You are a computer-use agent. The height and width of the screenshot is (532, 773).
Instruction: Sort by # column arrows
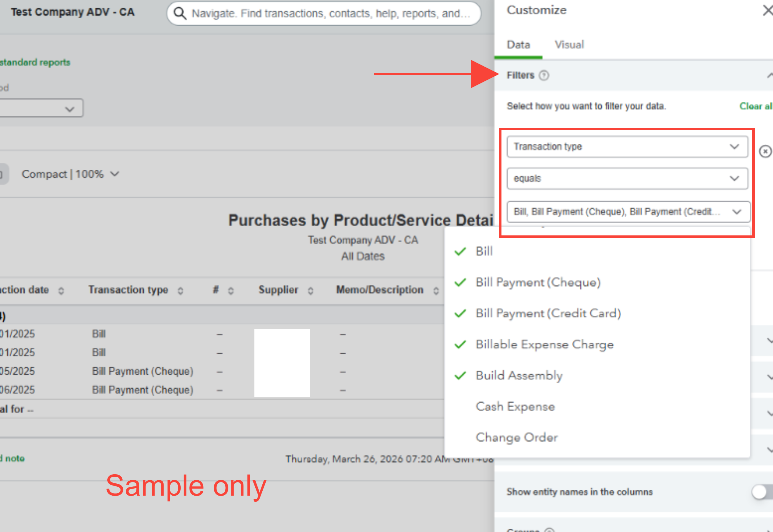(231, 291)
